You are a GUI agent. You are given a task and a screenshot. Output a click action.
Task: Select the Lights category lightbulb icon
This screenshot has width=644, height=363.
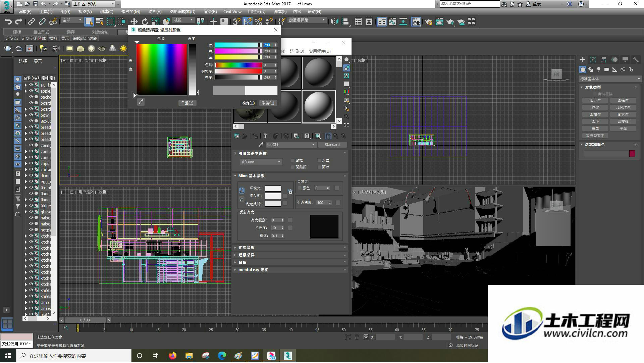(x=599, y=69)
